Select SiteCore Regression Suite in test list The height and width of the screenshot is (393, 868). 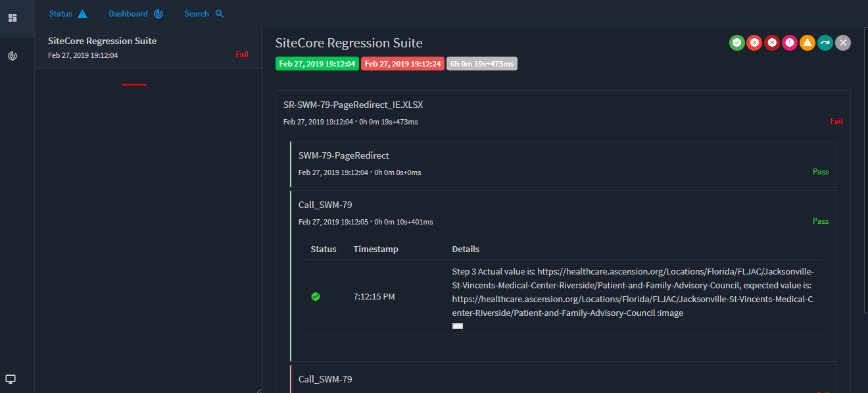tap(148, 48)
